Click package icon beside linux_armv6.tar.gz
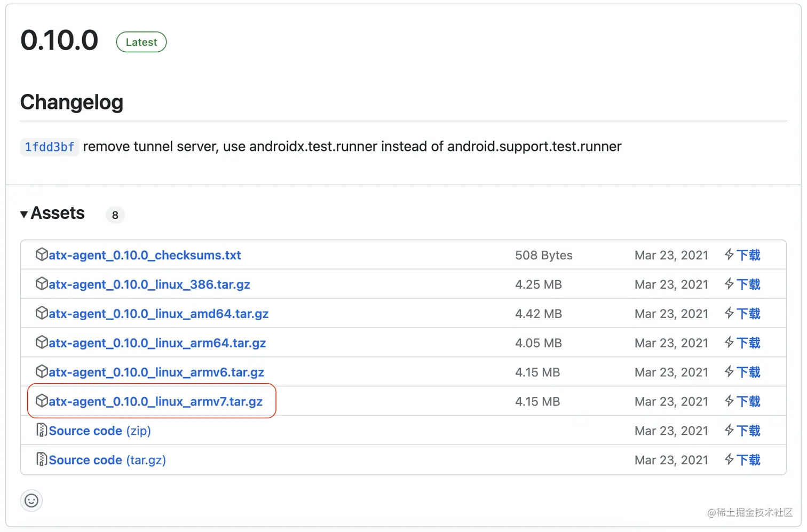 [x=42, y=372]
